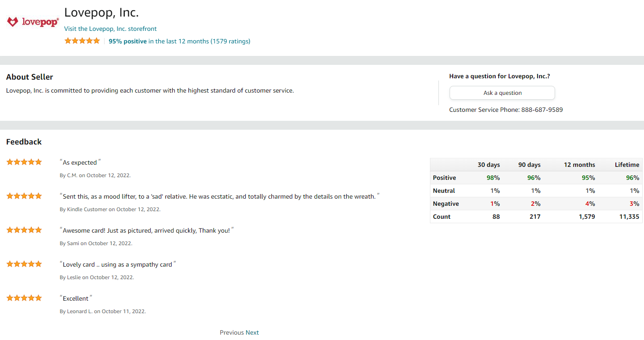The height and width of the screenshot is (340, 644).
Task: Click the '30 days' column header
Action: [x=488, y=165]
